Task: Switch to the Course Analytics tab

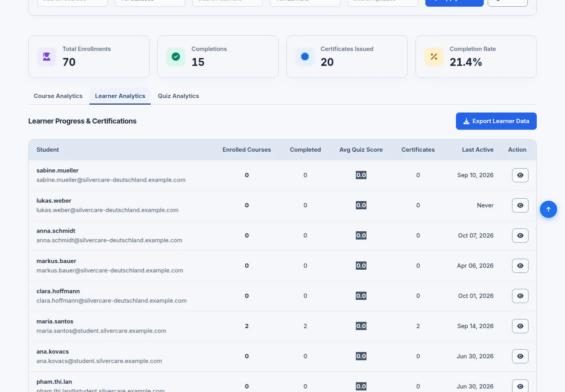Action: (x=58, y=96)
